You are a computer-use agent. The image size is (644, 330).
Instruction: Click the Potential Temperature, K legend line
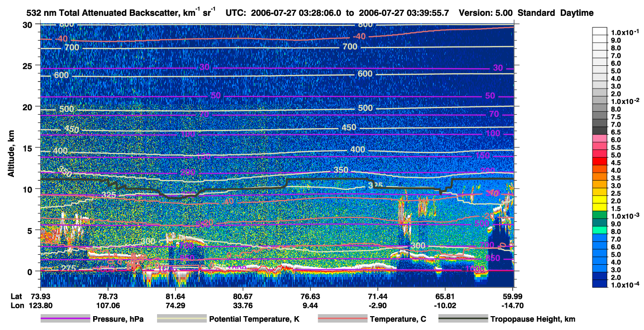[182, 319]
